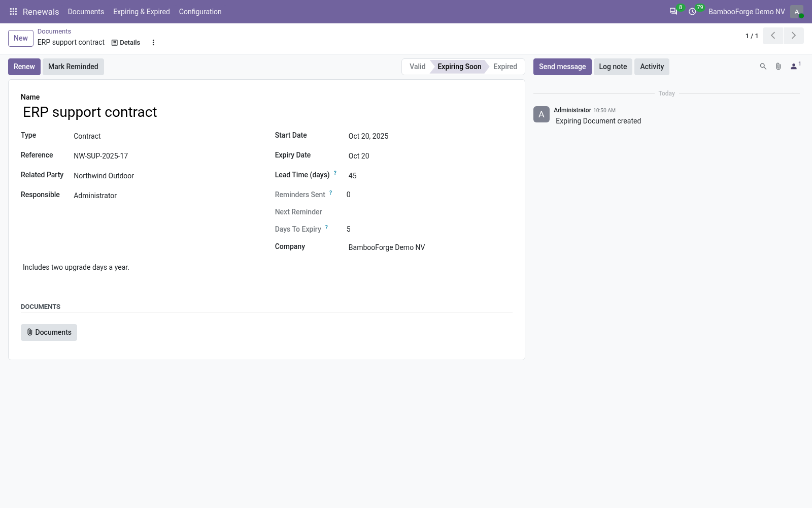Open the apps grid menu

pos(14,12)
